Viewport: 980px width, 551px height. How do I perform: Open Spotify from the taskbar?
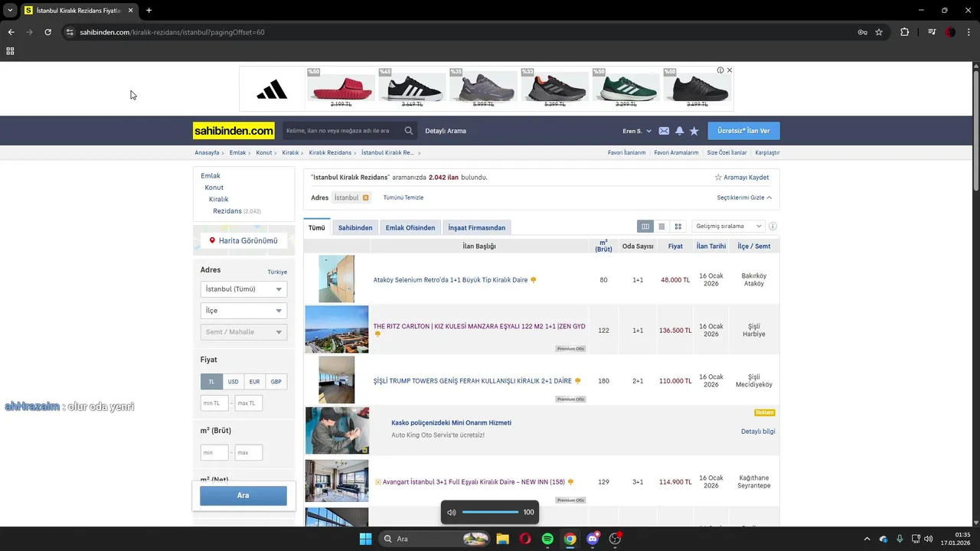(547, 539)
